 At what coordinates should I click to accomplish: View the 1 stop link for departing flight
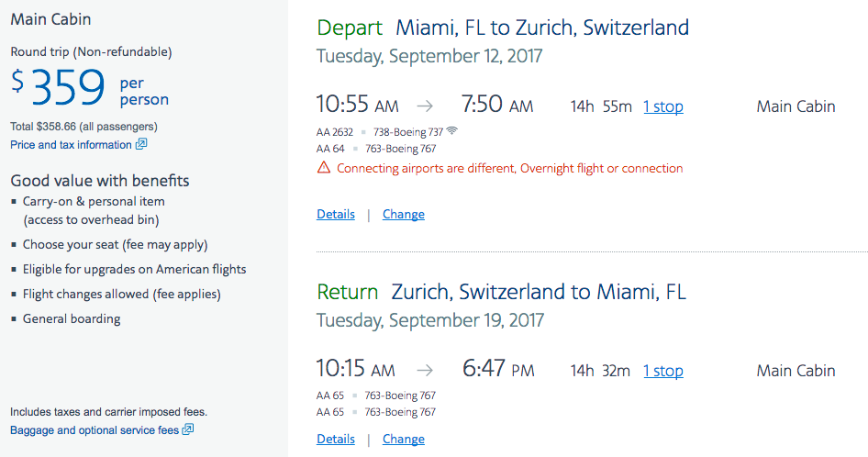pyautogui.click(x=663, y=106)
